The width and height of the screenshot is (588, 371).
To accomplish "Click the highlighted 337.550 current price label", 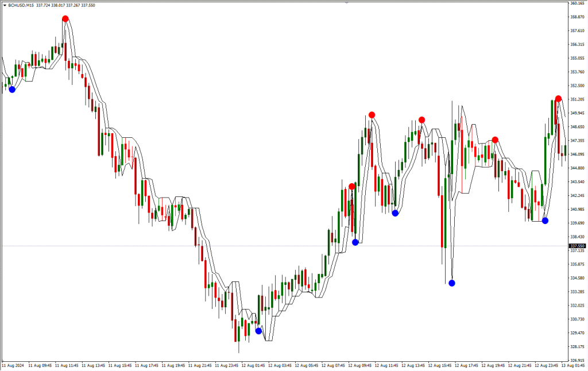I will coord(577,246).
